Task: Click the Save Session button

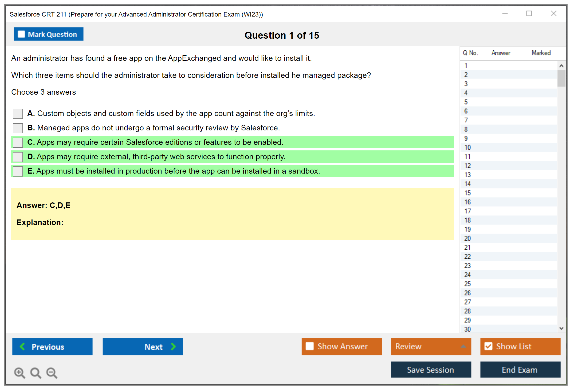Action: pos(431,370)
